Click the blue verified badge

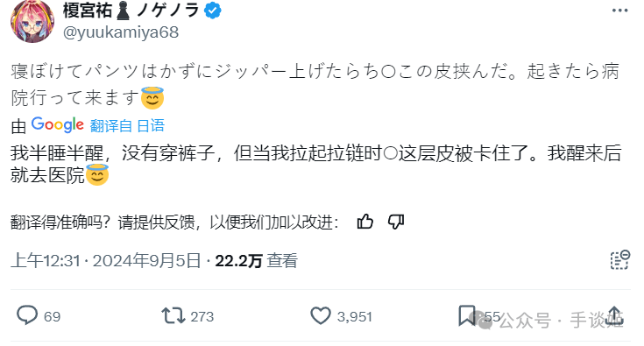tap(212, 11)
